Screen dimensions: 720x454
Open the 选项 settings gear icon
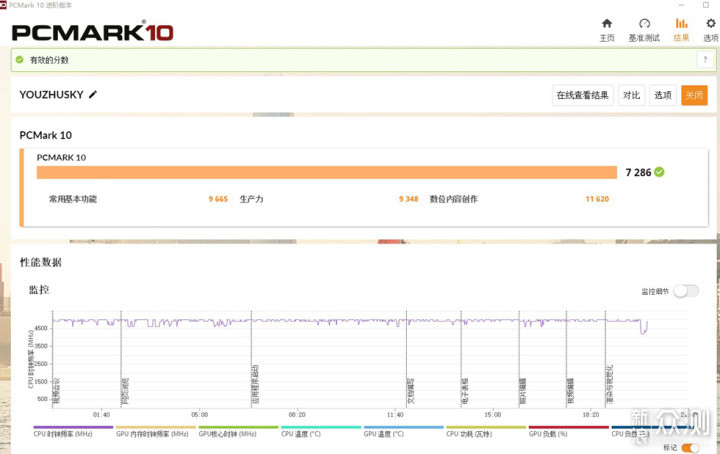(x=711, y=23)
